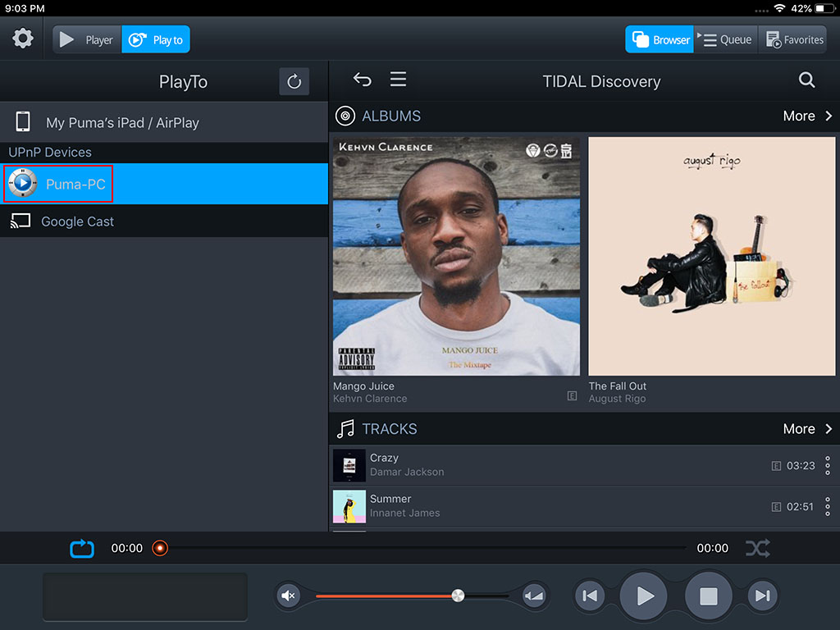The height and width of the screenshot is (630, 840).
Task: Click Innanet James artist name
Action: point(405,513)
